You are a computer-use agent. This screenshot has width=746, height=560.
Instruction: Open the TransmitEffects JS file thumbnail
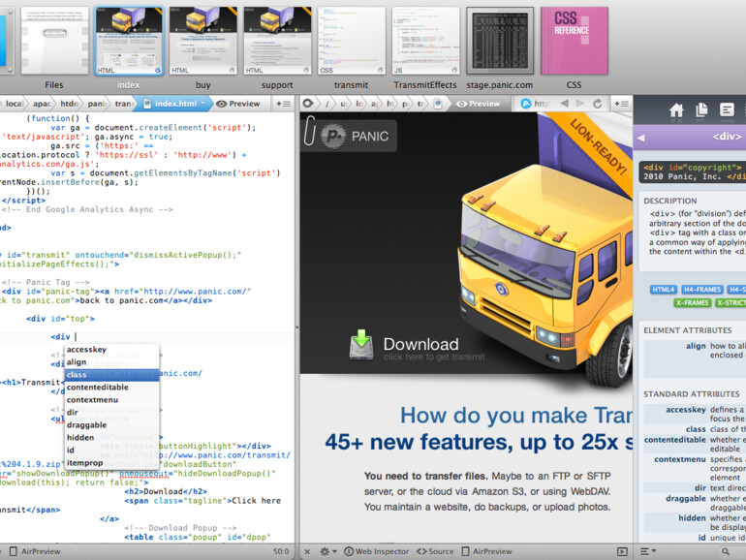425,41
